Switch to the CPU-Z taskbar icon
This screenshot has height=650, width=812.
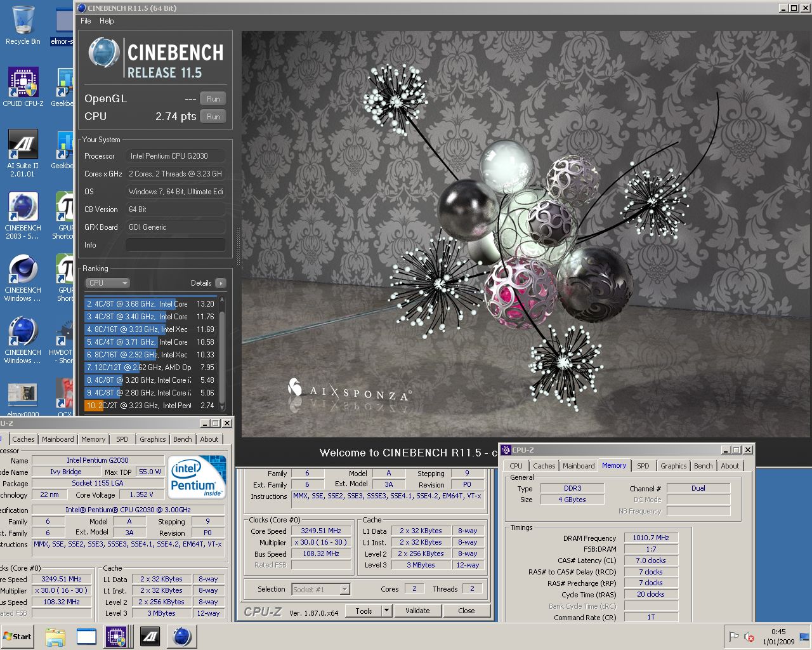point(116,637)
